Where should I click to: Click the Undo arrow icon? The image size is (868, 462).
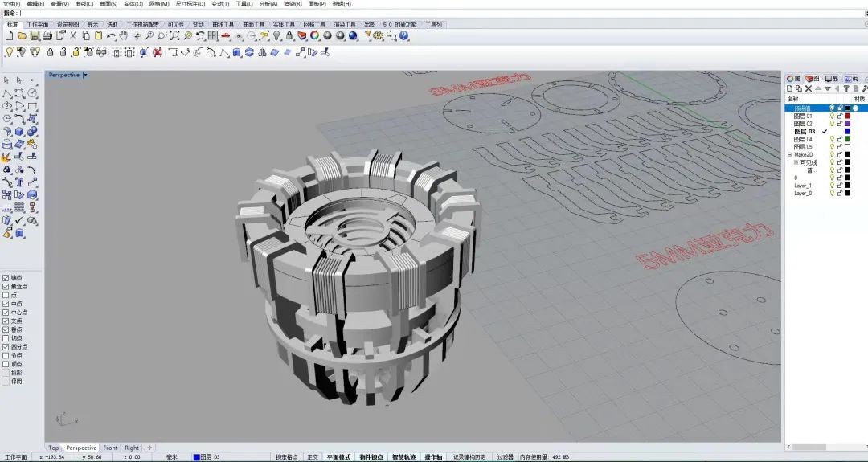click(111, 36)
